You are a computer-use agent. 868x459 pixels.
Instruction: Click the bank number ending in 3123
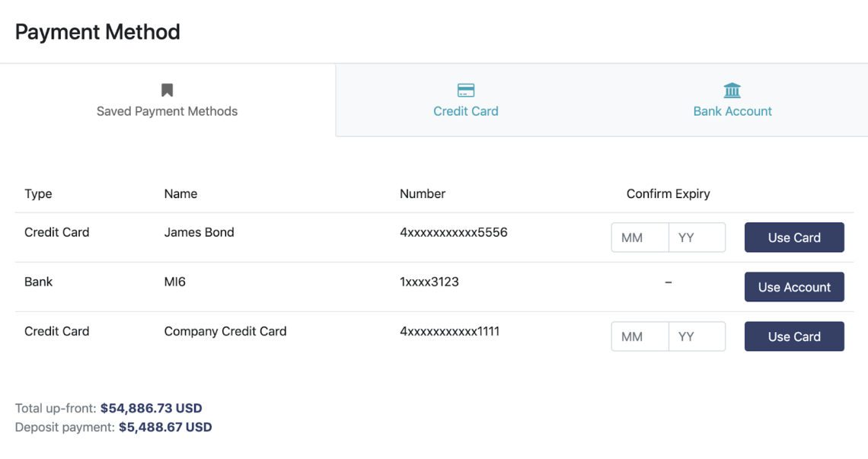point(426,282)
